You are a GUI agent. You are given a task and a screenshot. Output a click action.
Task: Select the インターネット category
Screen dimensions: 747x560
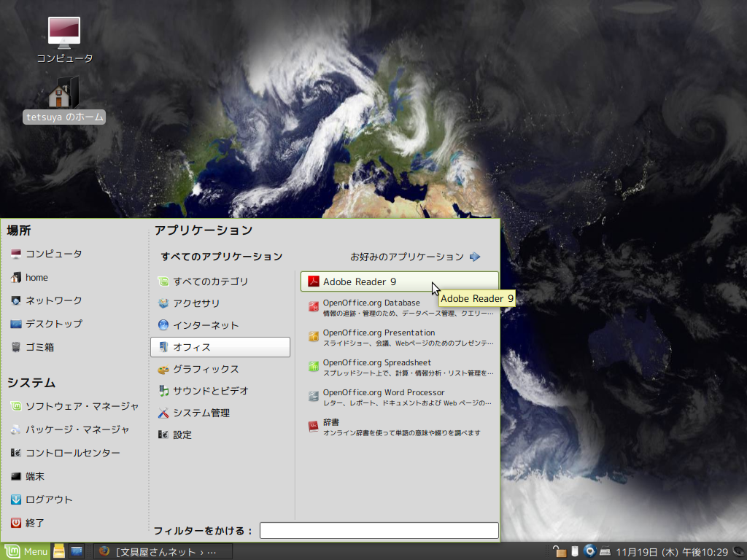tap(205, 325)
